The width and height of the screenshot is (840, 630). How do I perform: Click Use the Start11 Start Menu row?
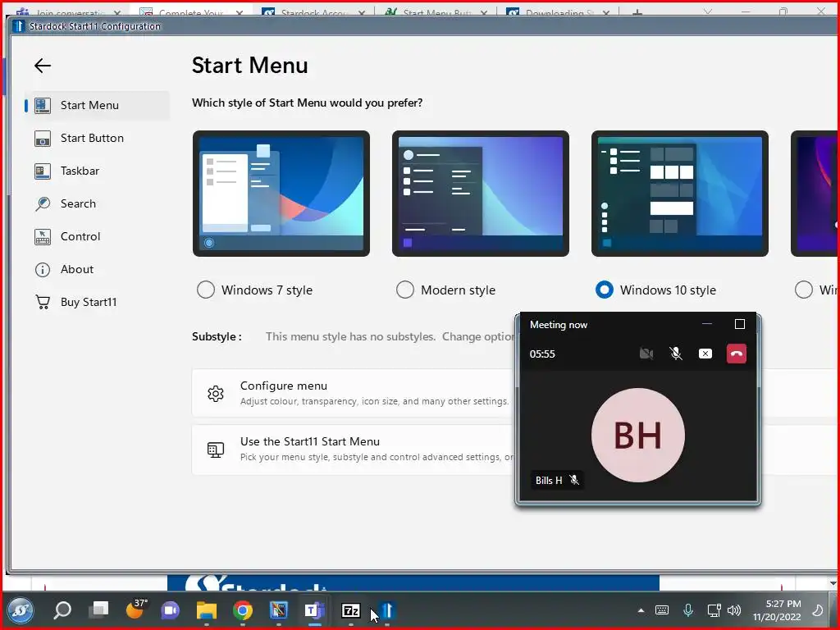(x=354, y=450)
